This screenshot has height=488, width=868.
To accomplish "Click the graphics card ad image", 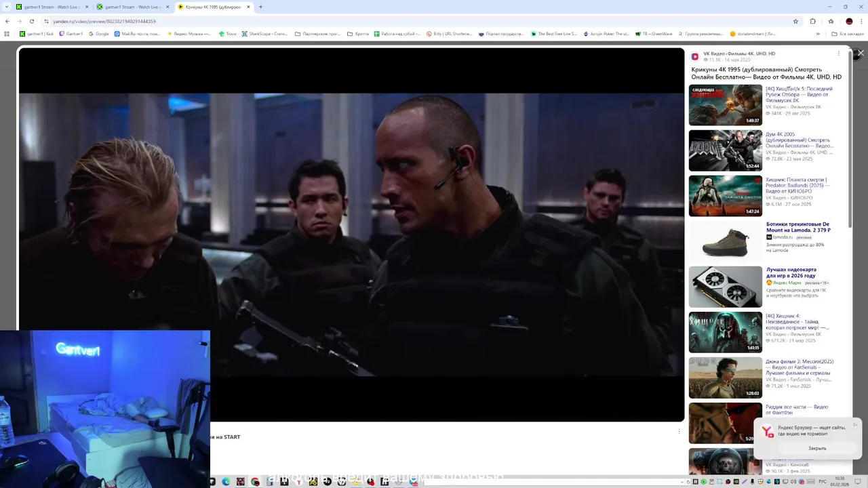I will (x=726, y=287).
